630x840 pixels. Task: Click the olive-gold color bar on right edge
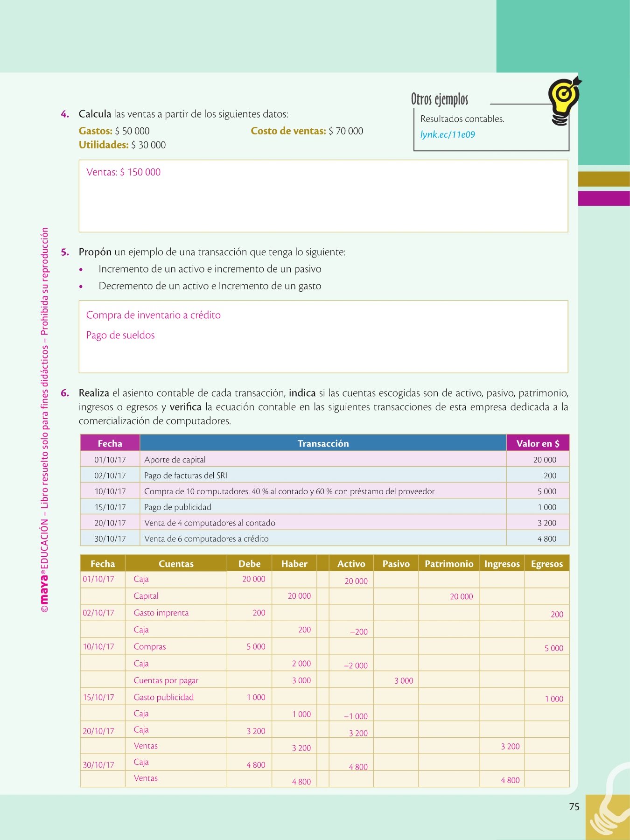point(604,179)
